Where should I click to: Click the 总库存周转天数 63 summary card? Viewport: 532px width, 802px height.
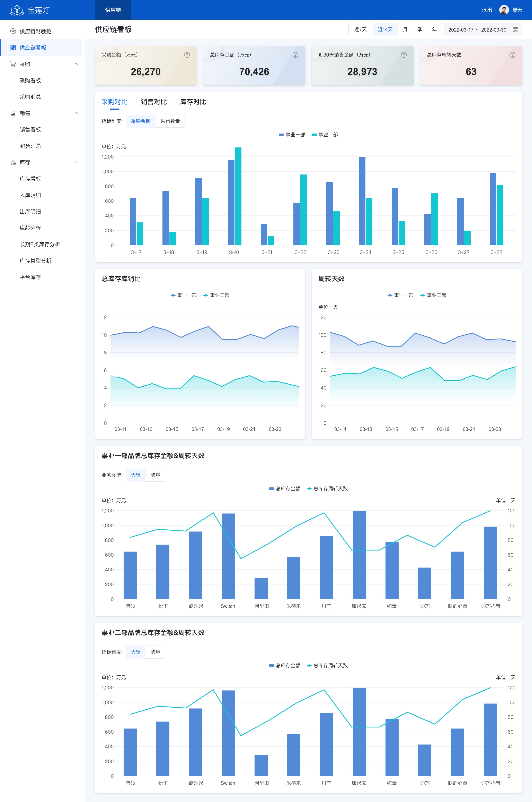(x=471, y=66)
